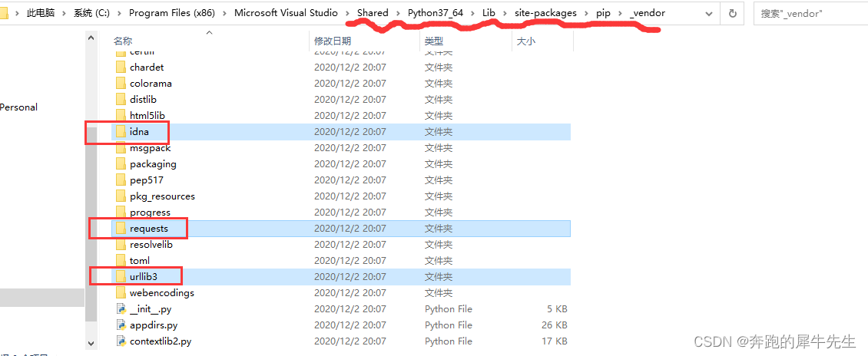The height and width of the screenshot is (356, 868).
Task: Expand chevron after Python37_64 breadcrumb
Action: pyautogui.click(x=472, y=13)
